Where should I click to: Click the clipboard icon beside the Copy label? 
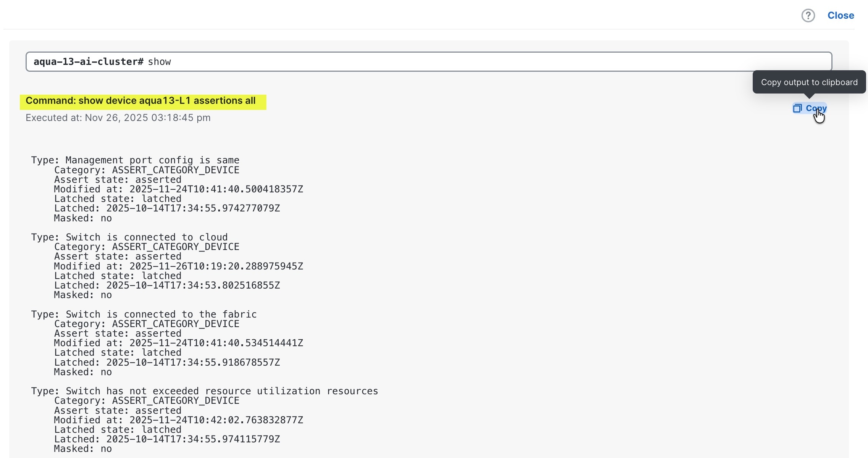798,108
